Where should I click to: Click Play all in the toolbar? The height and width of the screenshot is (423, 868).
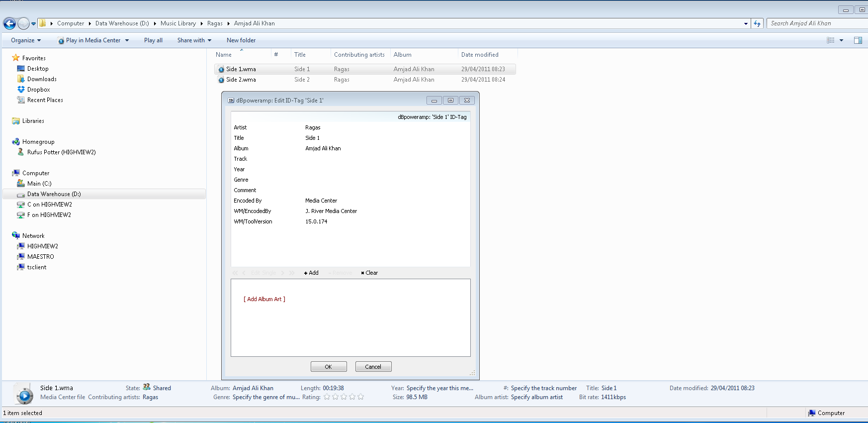(153, 40)
